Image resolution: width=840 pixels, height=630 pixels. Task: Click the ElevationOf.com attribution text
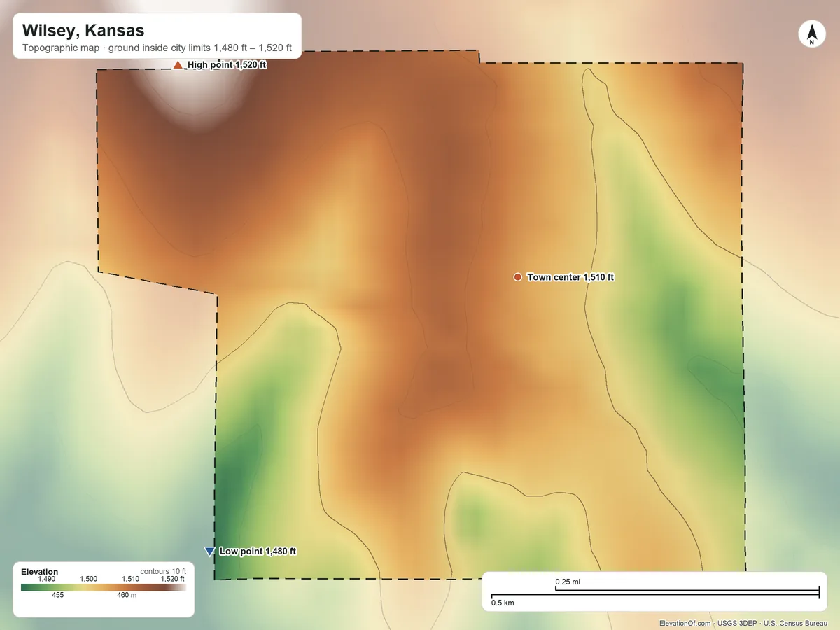[686, 623]
